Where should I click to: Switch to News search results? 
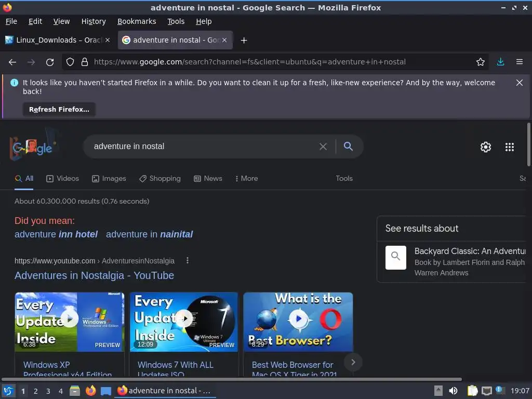coord(208,179)
